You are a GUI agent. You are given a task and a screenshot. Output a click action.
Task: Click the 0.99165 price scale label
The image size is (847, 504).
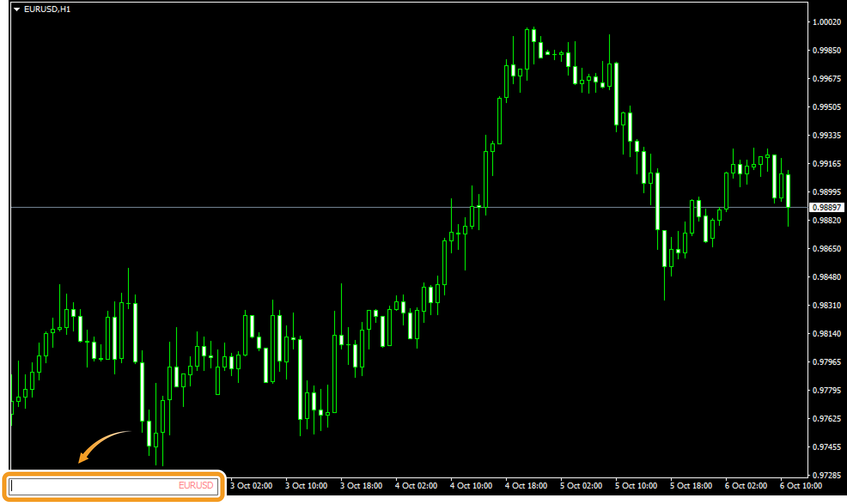tap(826, 164)
